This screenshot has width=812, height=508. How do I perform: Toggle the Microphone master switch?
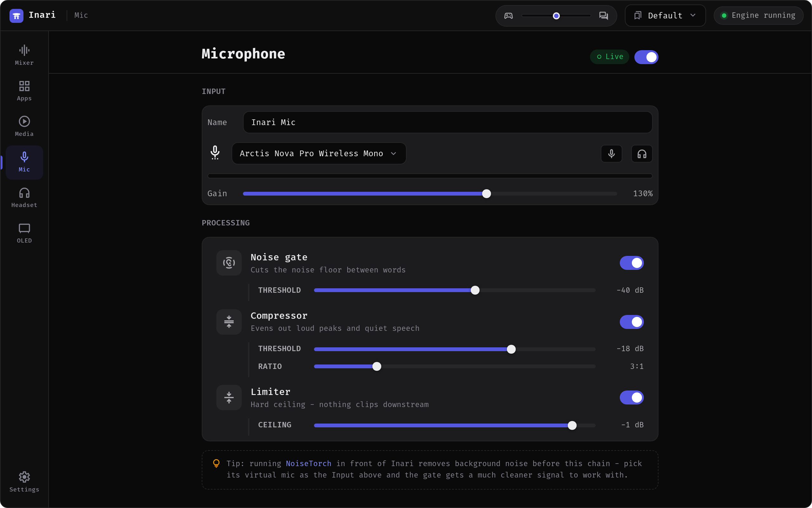click(x=646, y=57)
